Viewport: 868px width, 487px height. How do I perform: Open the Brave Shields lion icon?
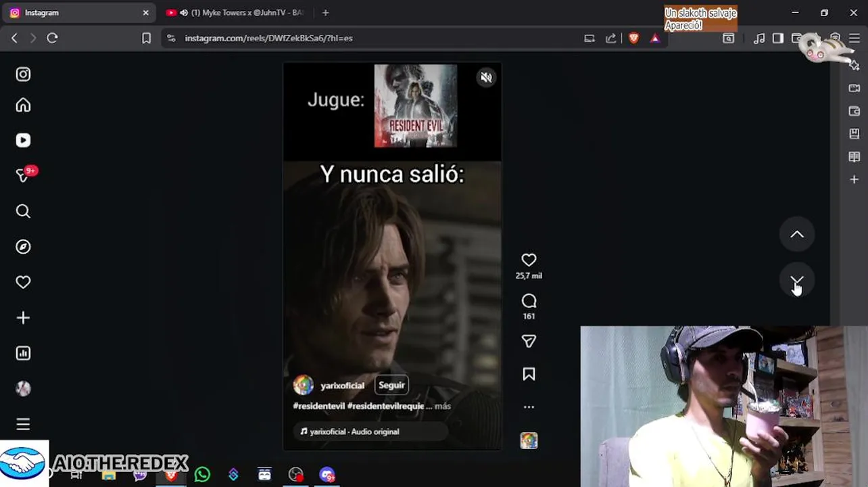coord(633,38)
